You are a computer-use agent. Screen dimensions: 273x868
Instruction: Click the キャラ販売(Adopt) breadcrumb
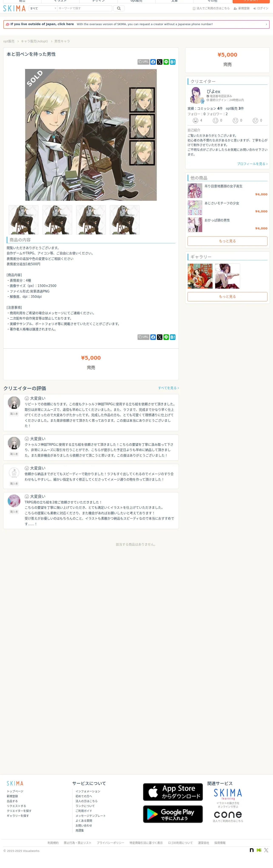tap(34, 42)
